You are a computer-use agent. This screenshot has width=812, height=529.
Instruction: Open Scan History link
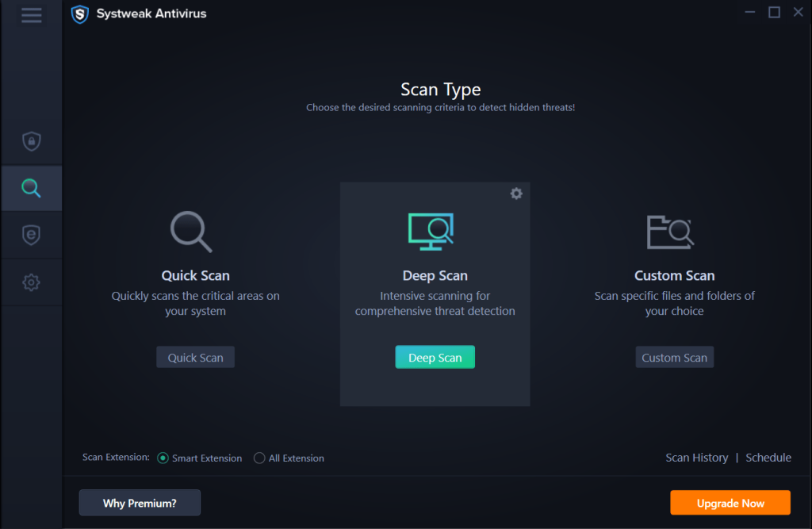[696, 458]
